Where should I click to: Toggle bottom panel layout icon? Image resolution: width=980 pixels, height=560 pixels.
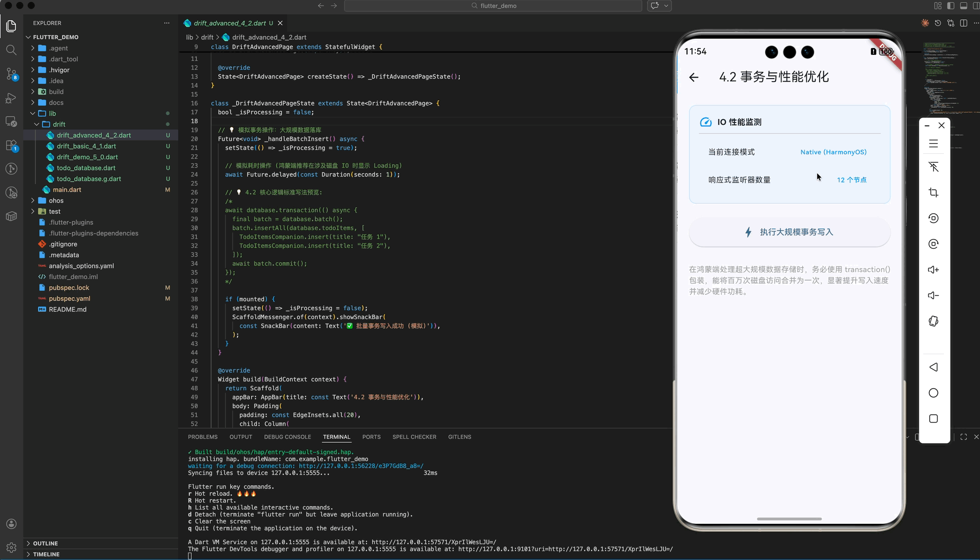coord(963,6)
